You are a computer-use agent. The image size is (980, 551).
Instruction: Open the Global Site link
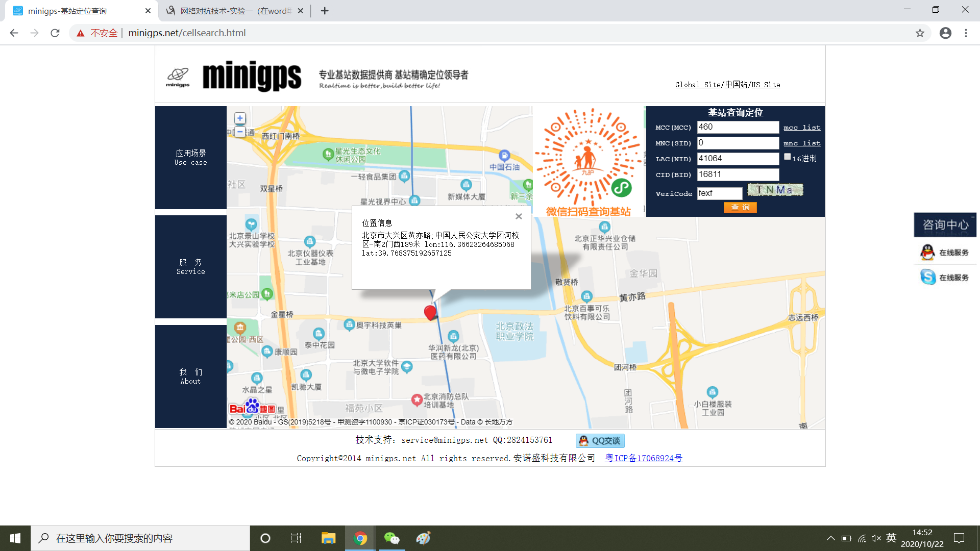coord(697,85)
